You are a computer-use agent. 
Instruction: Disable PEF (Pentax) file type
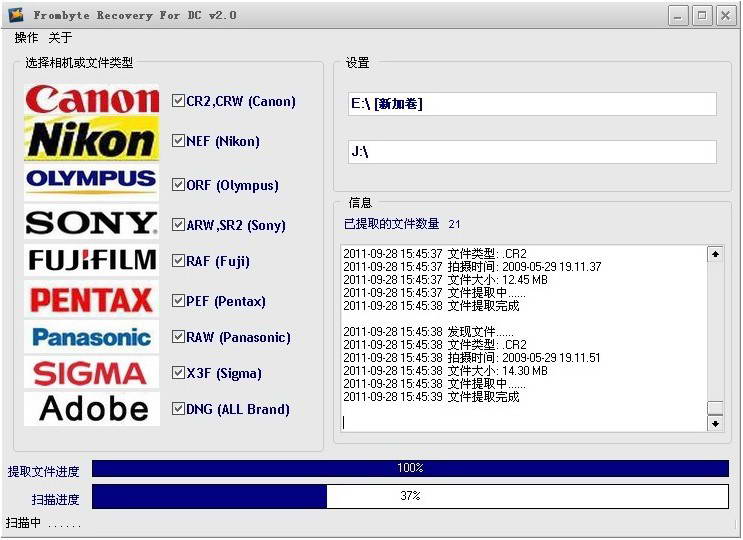(178, 300)
